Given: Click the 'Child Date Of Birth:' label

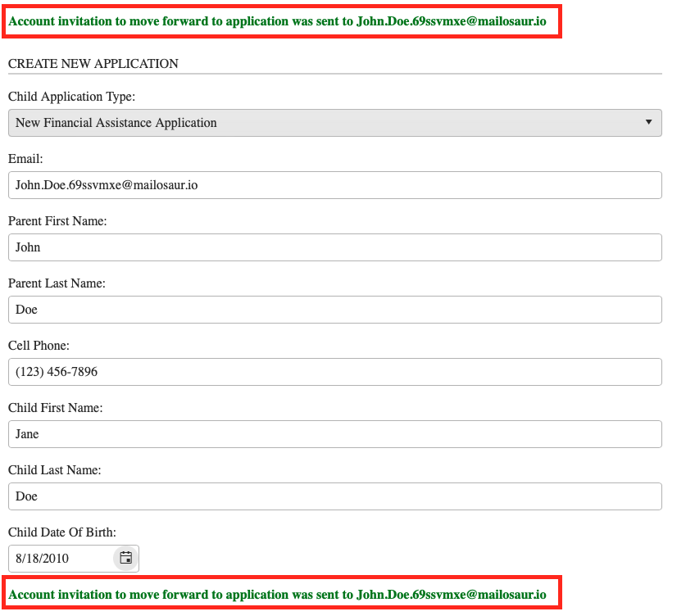Looking at the screenshot, I should tap(62, 532).
